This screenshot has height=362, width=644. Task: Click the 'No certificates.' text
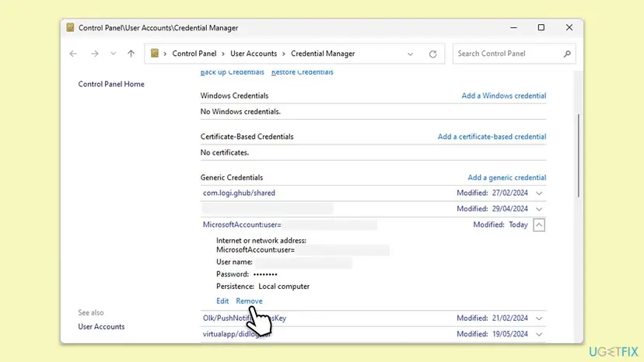(225, 153)
